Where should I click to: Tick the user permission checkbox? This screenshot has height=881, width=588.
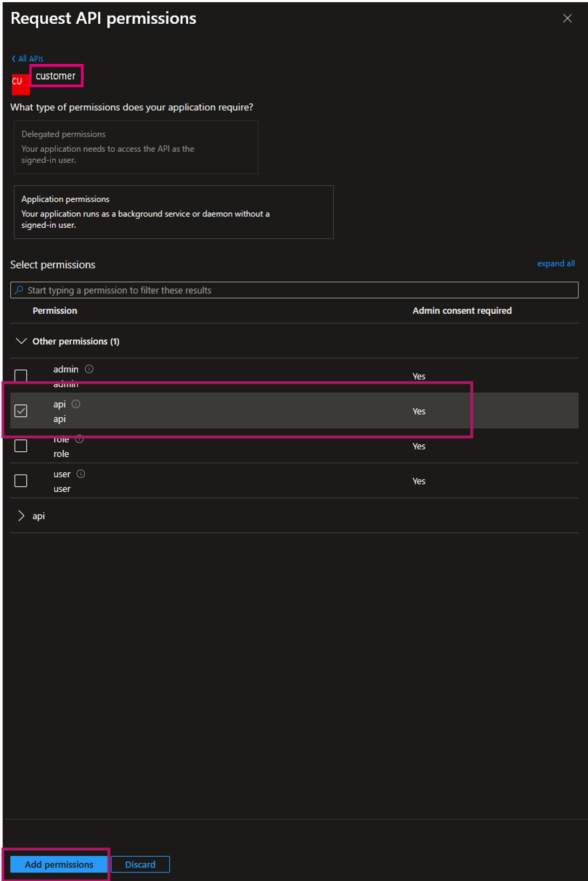click(21, 480)
